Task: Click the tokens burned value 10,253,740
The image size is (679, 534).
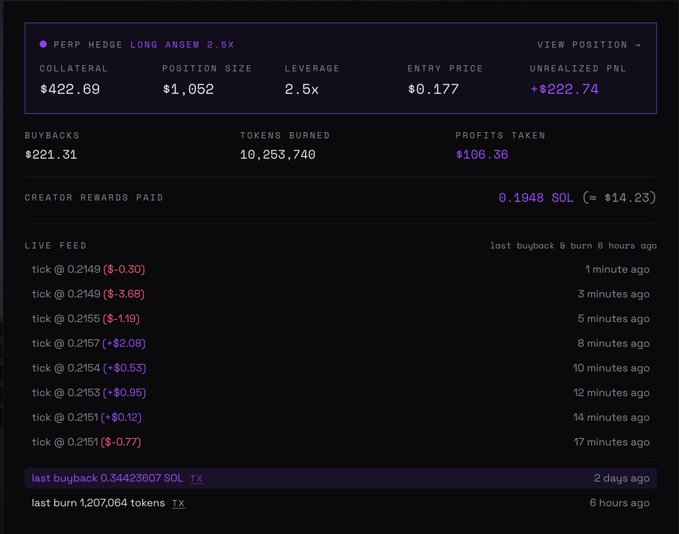Action: click(x=278, y=155)
